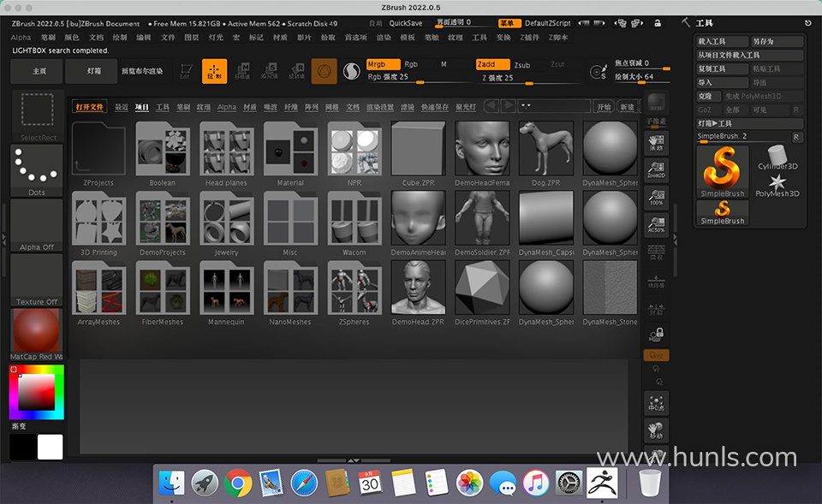Toggle the Zadd button
This screenshot has height=504, width=822.
point(493,64)
